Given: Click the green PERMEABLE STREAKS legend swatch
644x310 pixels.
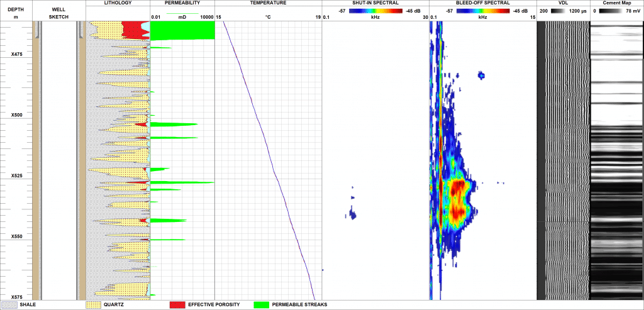Looking at the screenshot, I should click(x=262, y=305).
